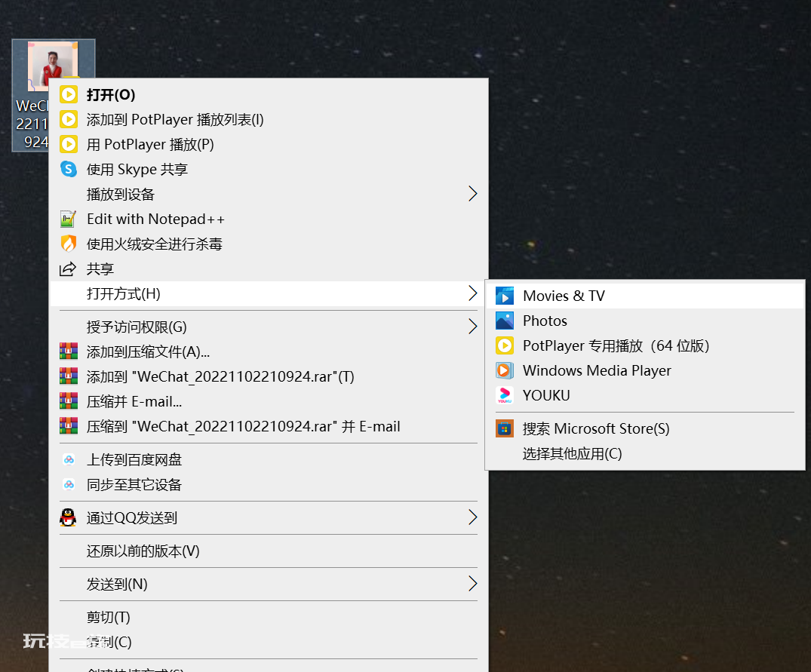The image size is (811, 672).
Task: Click the Skype icon in context menu
Action: coord(68,169)
